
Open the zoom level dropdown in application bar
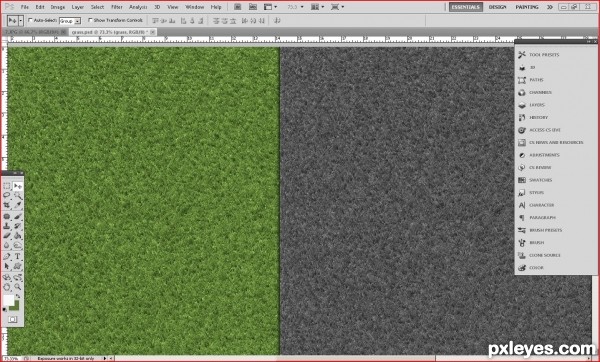pyautogui.click(x=295, y=7)
